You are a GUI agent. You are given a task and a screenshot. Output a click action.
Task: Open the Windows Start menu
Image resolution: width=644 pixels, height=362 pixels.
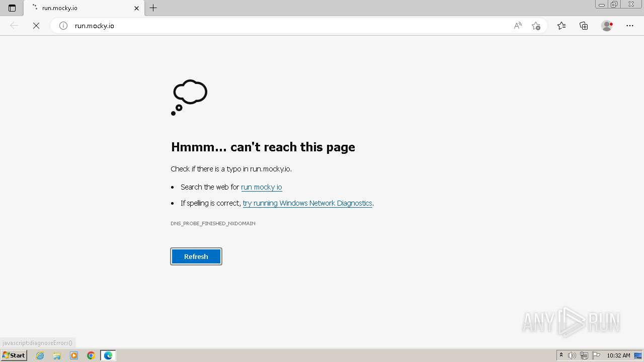(14, 355)
